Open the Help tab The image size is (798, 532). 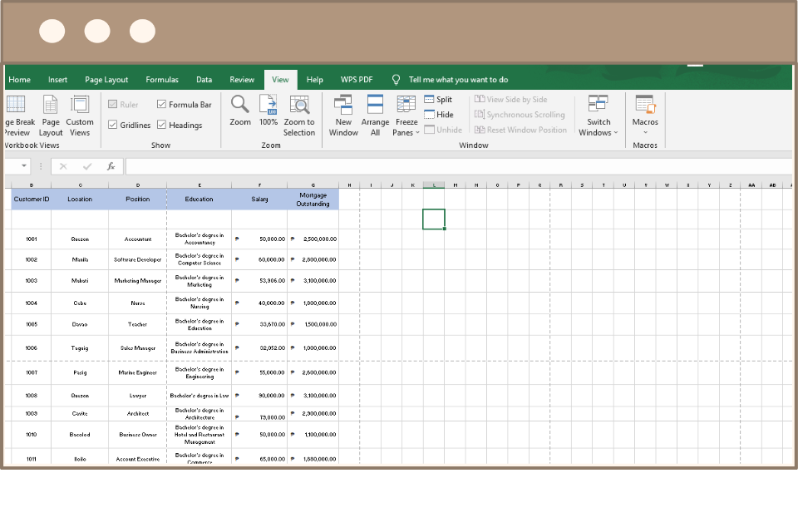pyautogui.click(x=314, y=80)
